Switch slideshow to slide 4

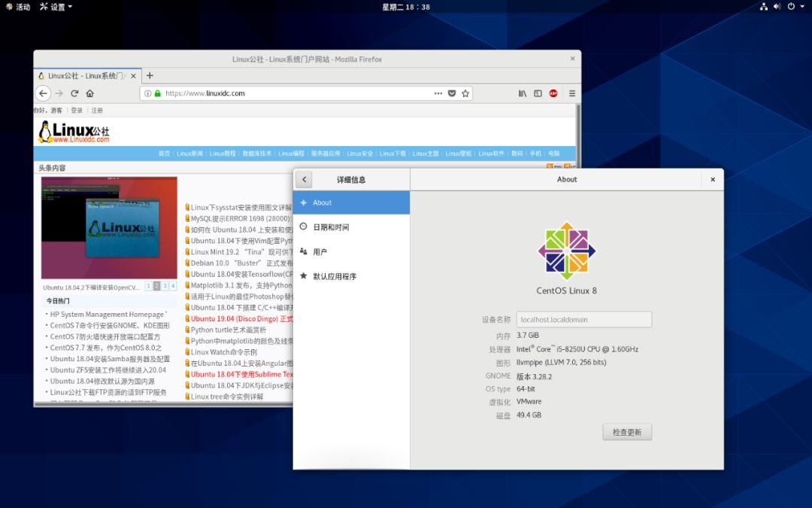click(173, 286)
